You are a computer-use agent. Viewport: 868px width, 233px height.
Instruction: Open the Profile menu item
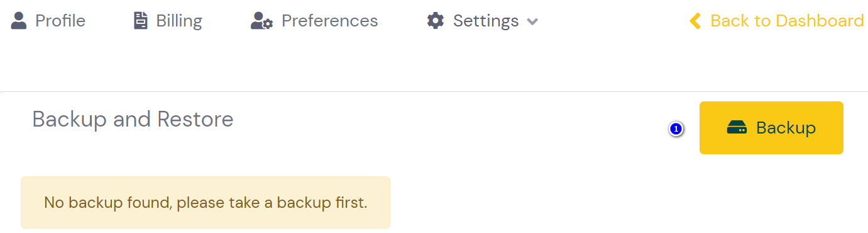coord(48,21)
